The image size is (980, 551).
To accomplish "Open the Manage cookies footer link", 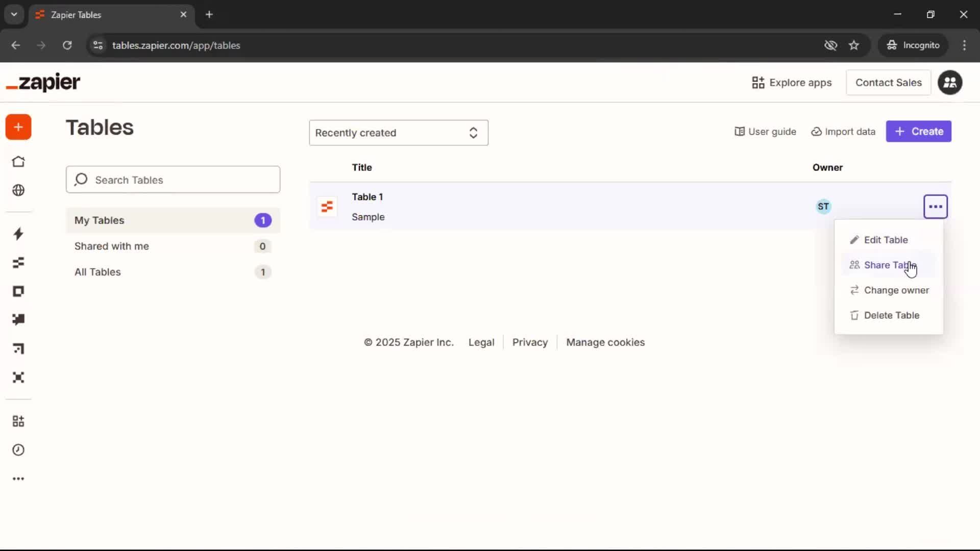I will coord(605,342).
